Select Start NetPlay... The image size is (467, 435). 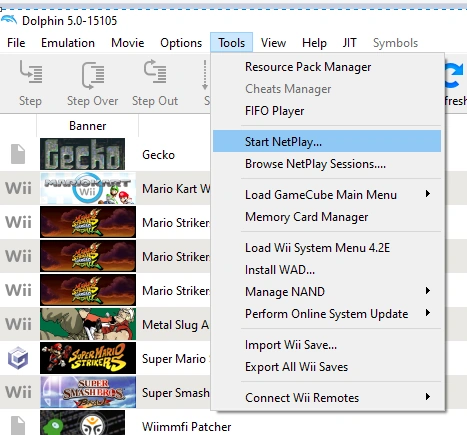[x=327, y=141]
